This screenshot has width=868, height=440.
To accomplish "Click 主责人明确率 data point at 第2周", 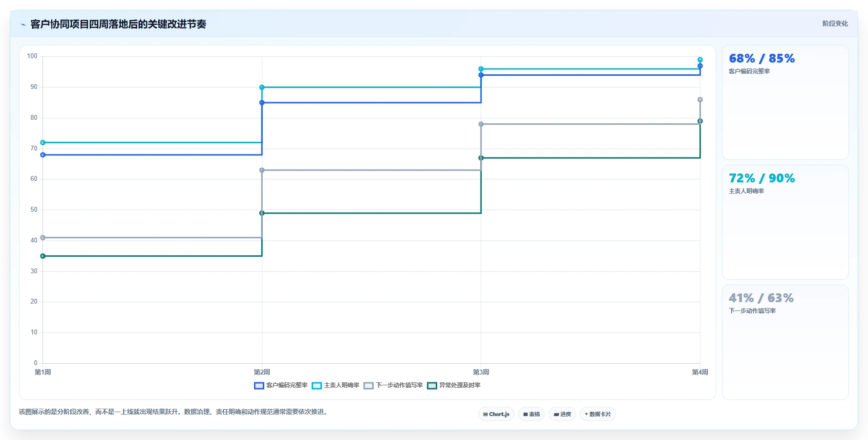I will pos(262,88).
